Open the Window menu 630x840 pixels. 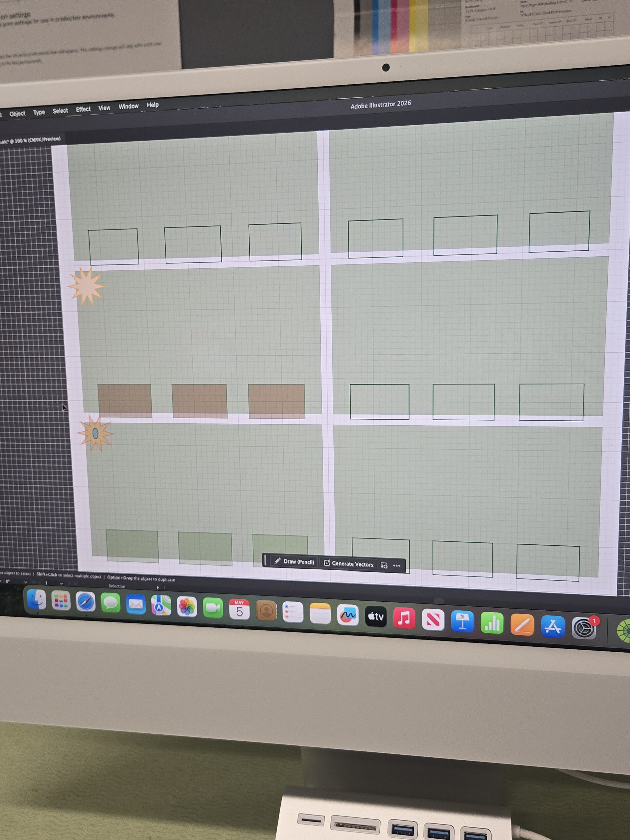pyautogui.click(x=128, y=106)
